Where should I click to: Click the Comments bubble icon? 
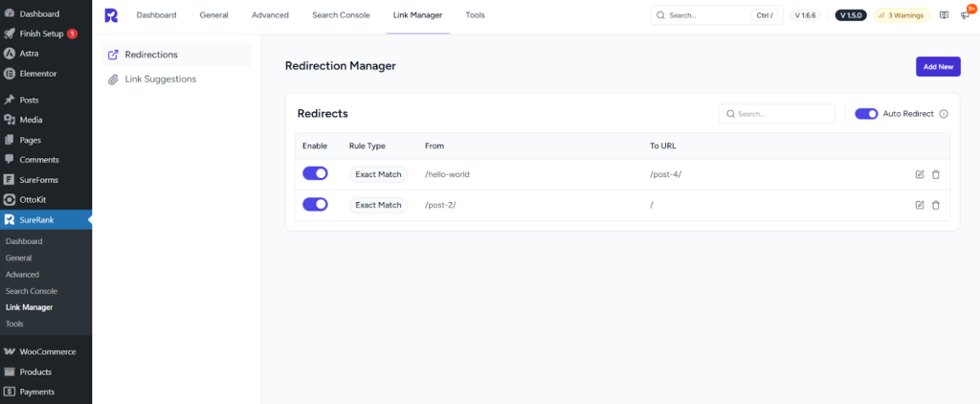pyautogui.click(x=10, y=160)
